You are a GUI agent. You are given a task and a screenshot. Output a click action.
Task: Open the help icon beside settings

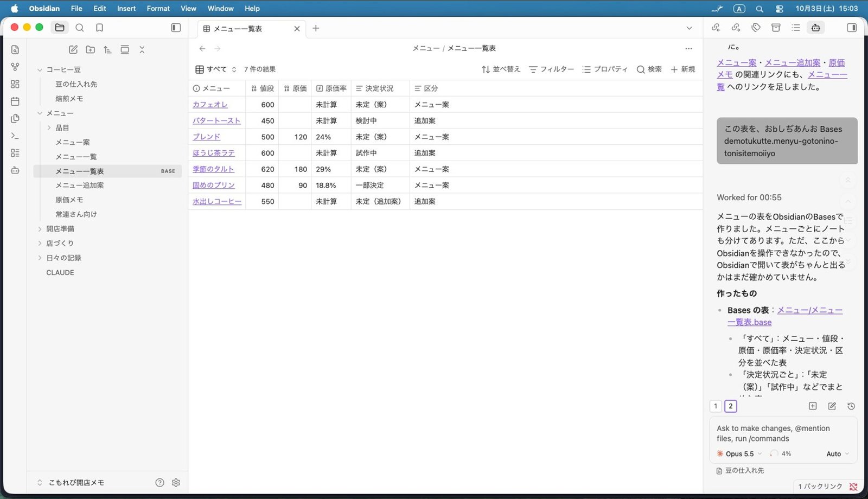click(x=159, y=482)
